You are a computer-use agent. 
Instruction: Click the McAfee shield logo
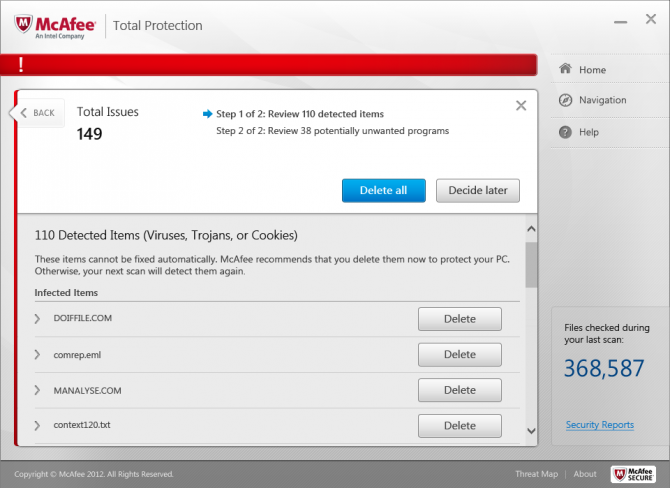(23, 24)
